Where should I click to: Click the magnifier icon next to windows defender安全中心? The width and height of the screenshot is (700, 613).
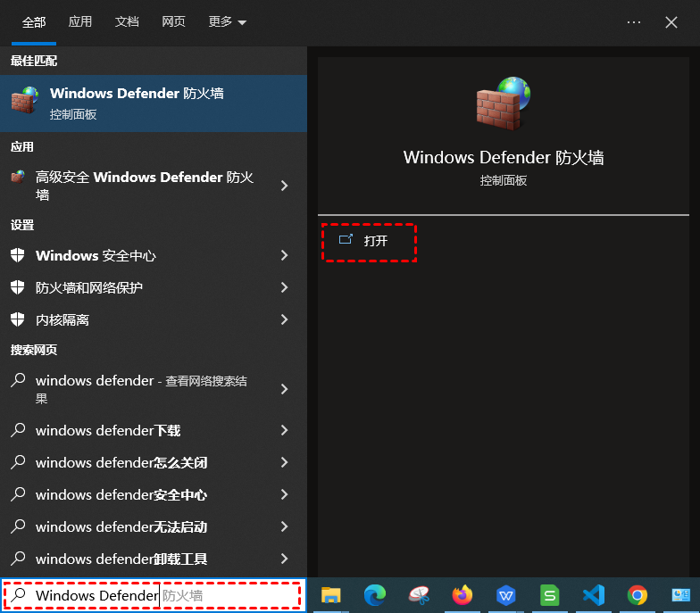click(x=18, y=494)
